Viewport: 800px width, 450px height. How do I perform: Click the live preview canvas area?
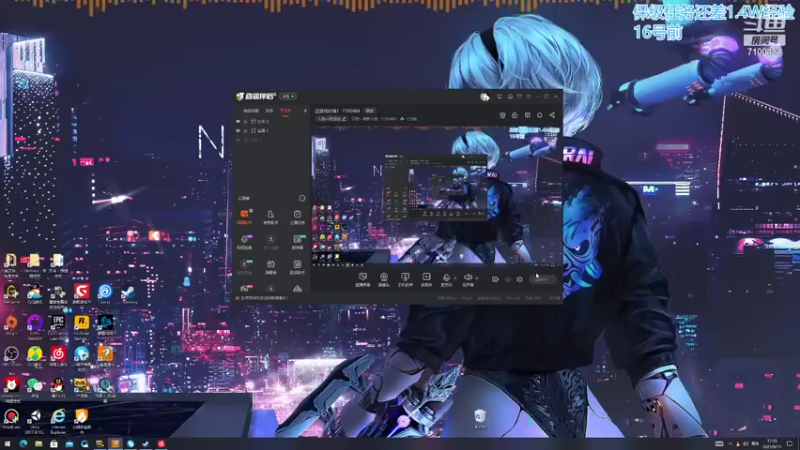coord(437,195)
